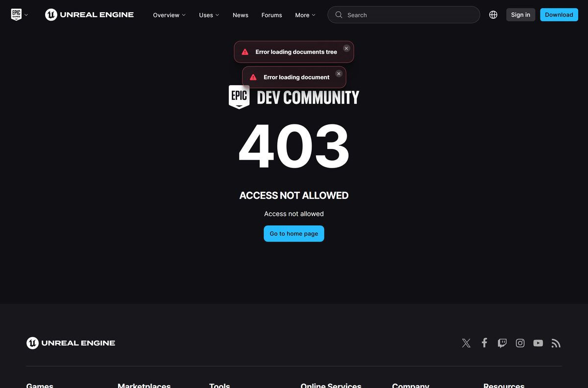Open the Forums link

coord(271,15)
